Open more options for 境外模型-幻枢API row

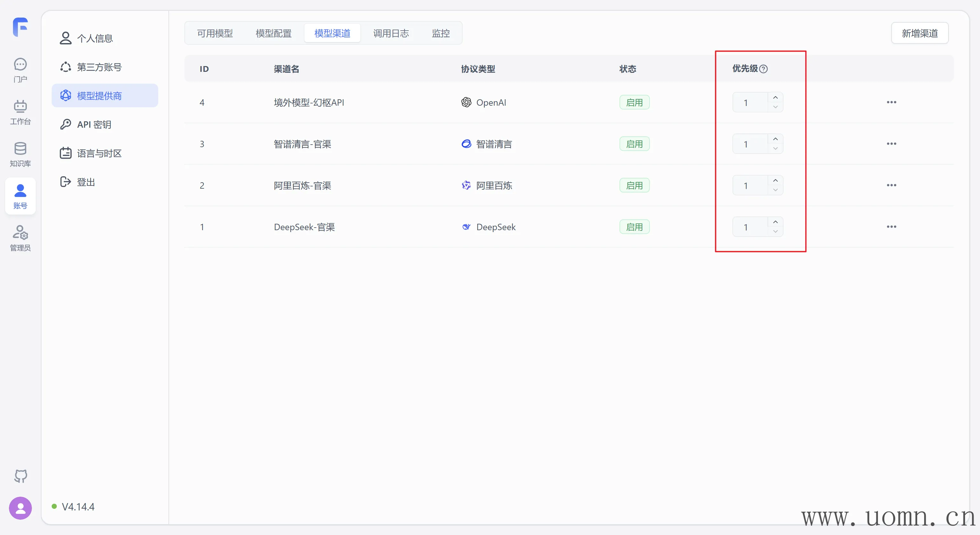click(x=891, y=102)
